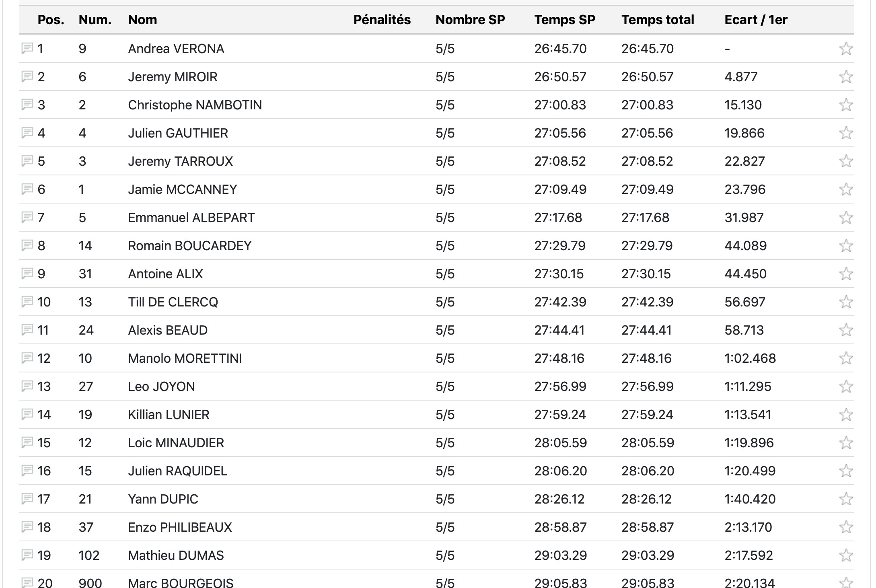Screen dimensions: 876x588
Task: Open the comment icon beside Jeremy MIROIR
Action: tap(27, 76)
